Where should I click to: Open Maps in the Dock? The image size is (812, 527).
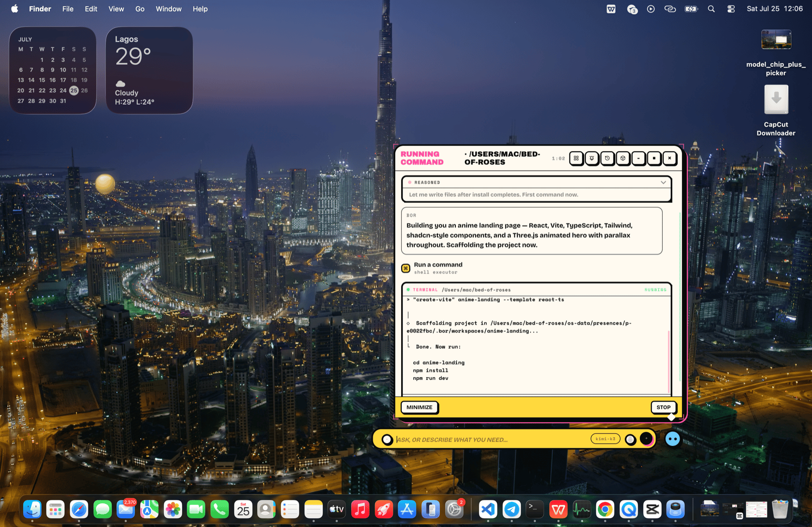point(149,509)
